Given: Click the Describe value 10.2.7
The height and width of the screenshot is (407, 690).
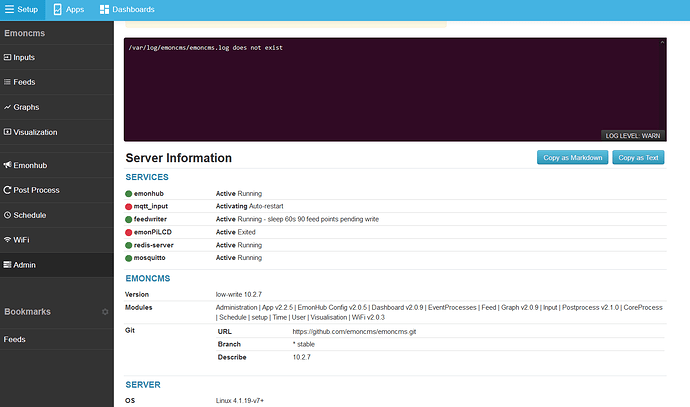Looking at the screenshot, I should point(301,357).
